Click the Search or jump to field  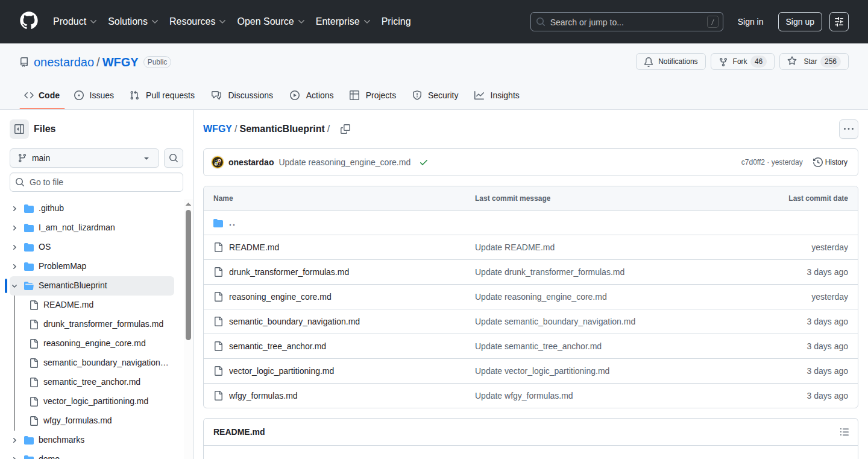click(x=627, y=22)
